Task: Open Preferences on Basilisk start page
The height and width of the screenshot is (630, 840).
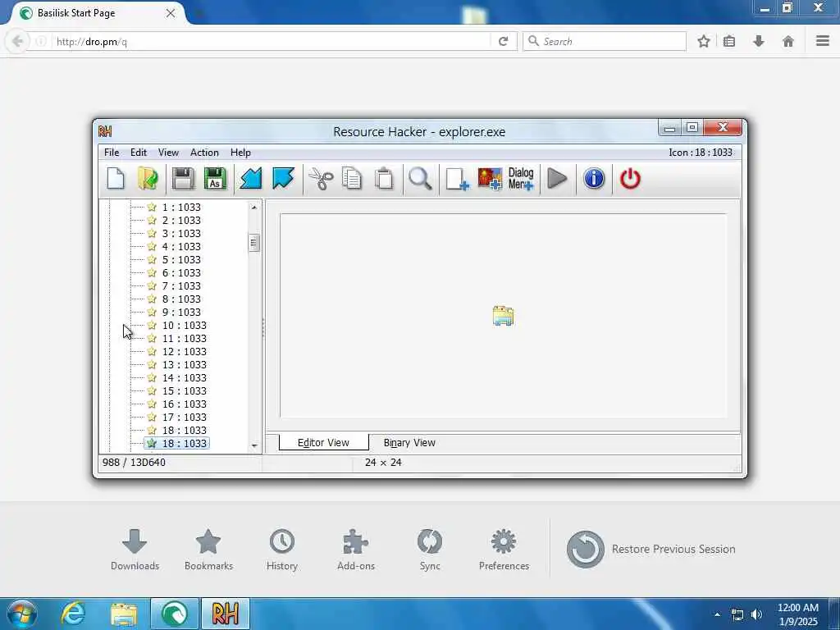Action: (x=504, y=550)
